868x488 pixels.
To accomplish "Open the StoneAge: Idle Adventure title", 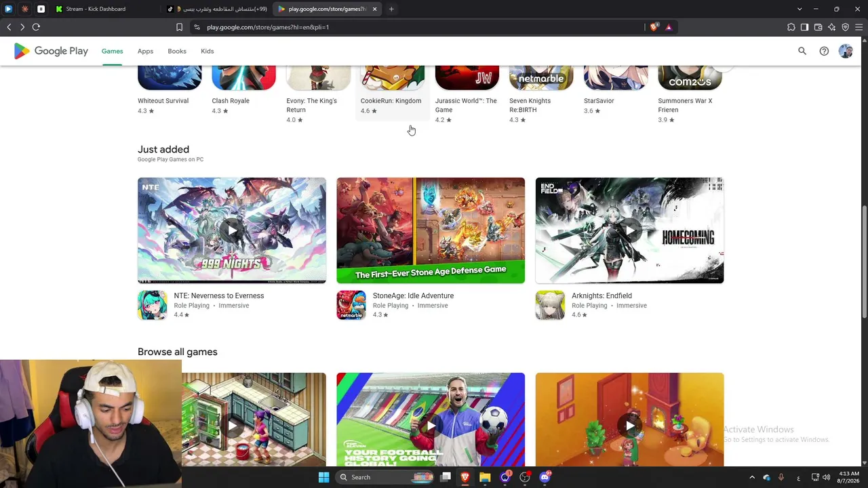I will (x=413, y=296).
